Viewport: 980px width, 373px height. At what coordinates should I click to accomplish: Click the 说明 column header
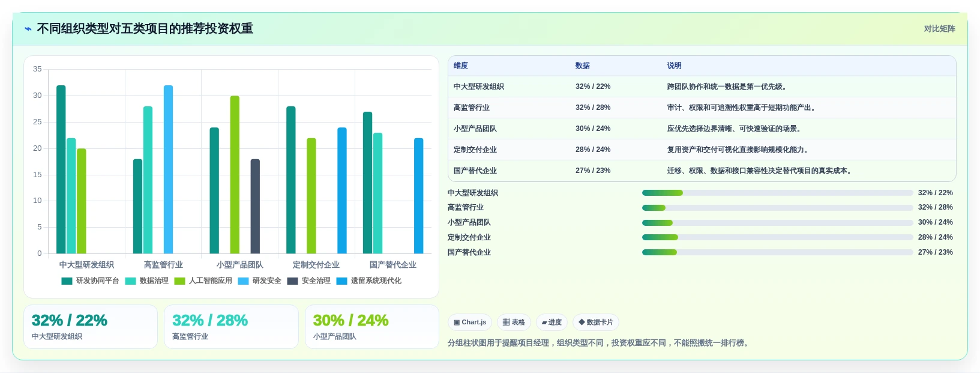pyautogui.click(x=675, y=66)
